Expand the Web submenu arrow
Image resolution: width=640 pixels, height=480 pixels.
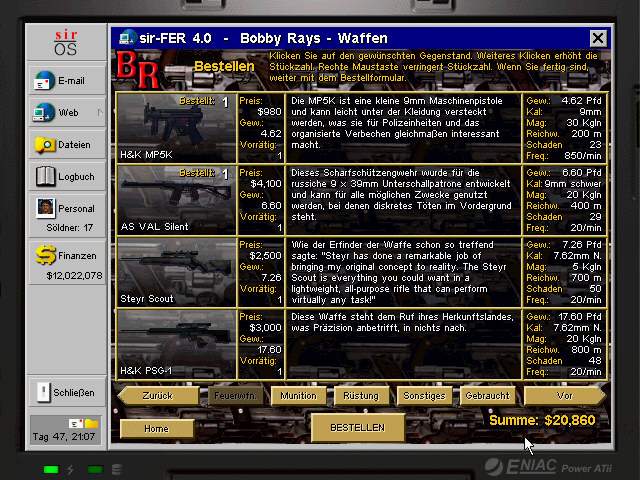click(100, 112)
